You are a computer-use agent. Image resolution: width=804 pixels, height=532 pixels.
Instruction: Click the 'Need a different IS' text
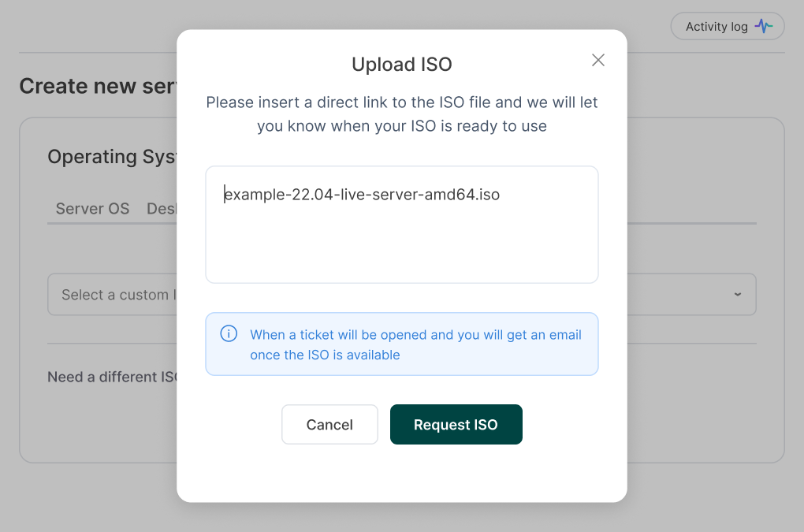tap(112, 377)
